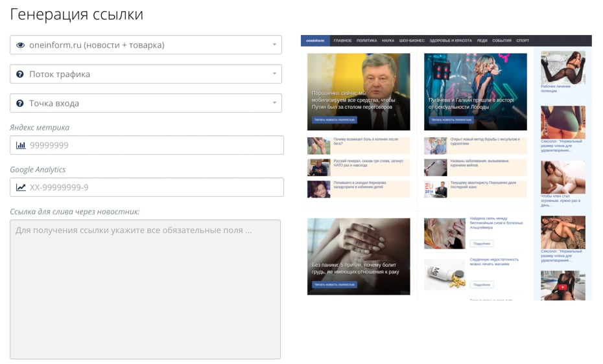
Task: Go to the СПОРТ menu section
Action: 523,41
